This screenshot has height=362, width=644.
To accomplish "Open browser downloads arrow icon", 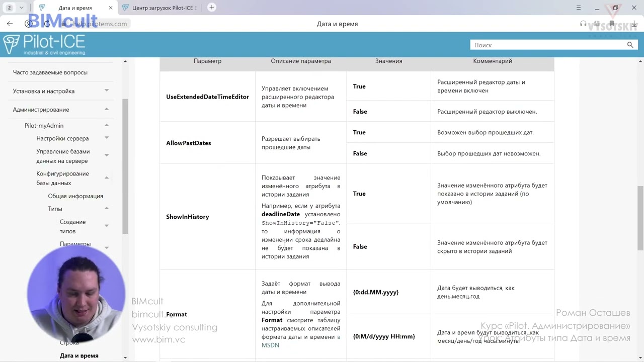I will (634, 24).
